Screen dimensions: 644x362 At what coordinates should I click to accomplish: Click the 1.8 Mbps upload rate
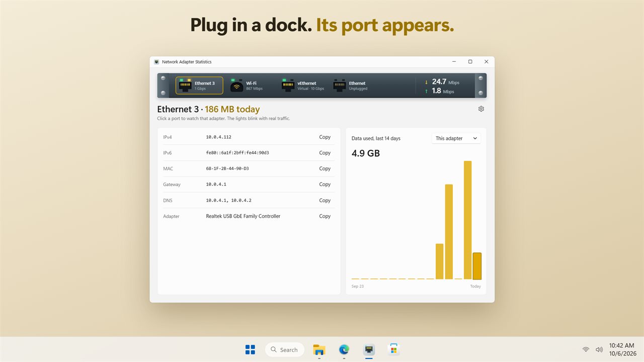[x=443, y=91]
